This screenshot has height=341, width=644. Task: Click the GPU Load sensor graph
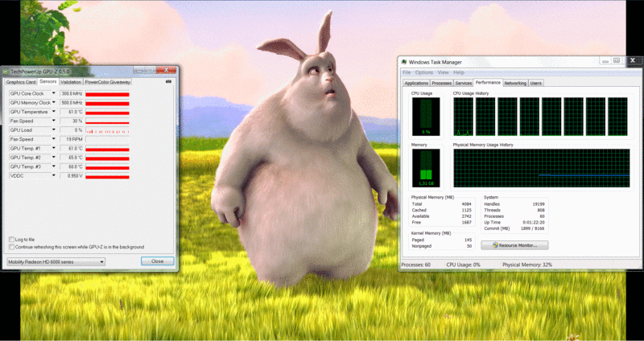click(107, 130)
